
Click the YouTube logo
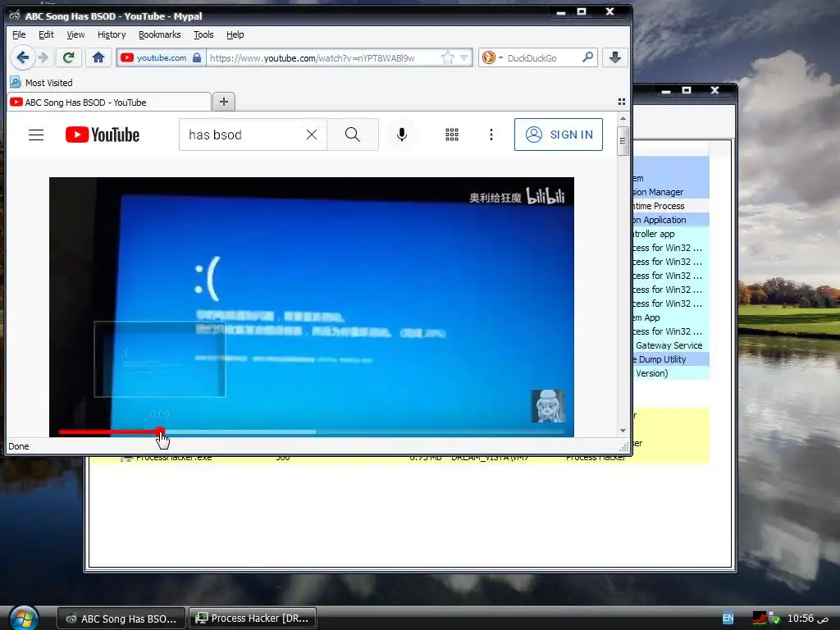coord(103,135)
